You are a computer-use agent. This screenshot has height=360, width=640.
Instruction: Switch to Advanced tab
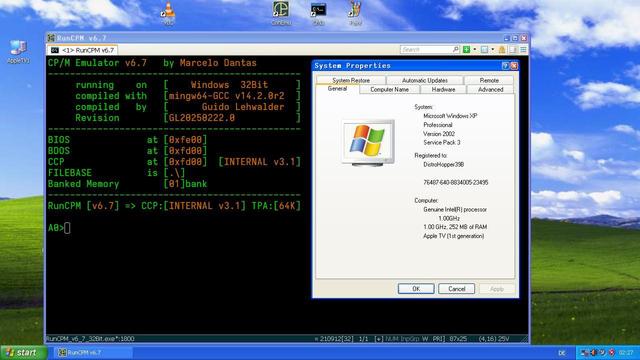coord(490,89)
